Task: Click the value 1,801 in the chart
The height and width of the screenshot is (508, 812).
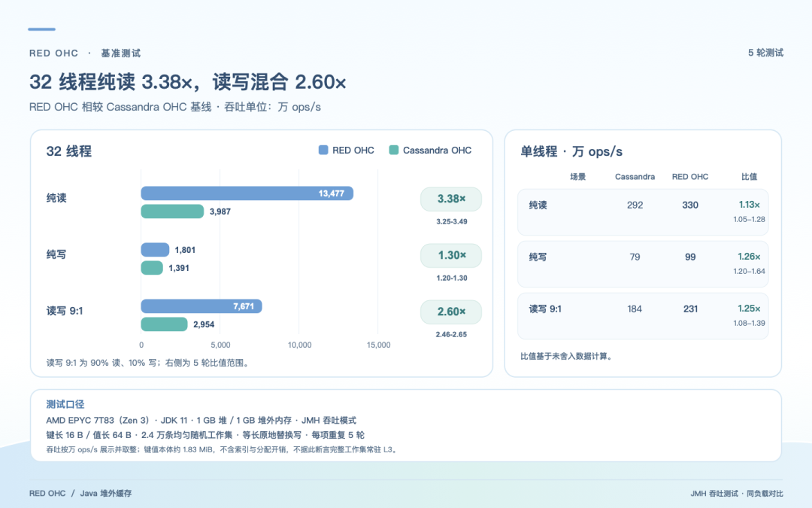Action: 185,250
